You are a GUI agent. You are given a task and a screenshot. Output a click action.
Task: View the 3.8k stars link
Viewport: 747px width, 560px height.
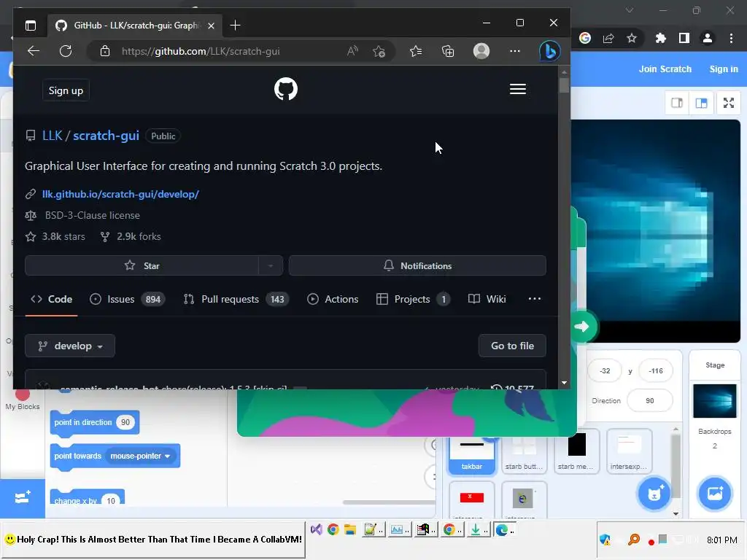coord(55,236)
